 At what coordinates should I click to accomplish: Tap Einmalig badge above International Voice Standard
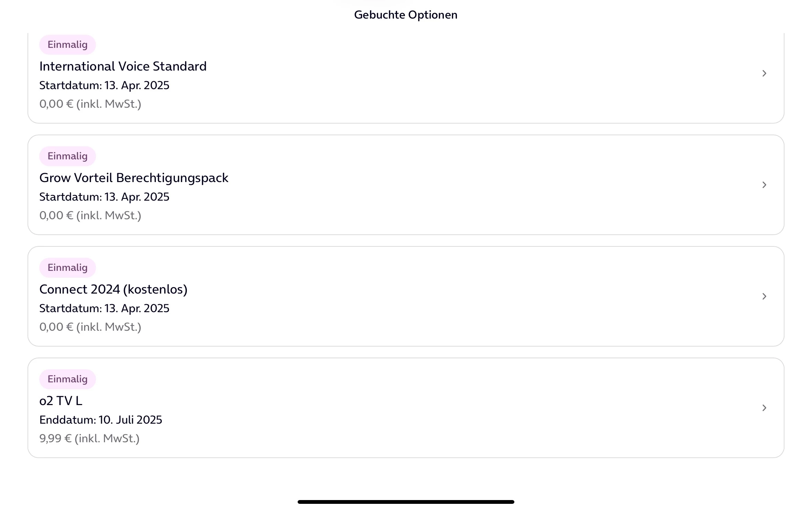click(x=67, y=45)
